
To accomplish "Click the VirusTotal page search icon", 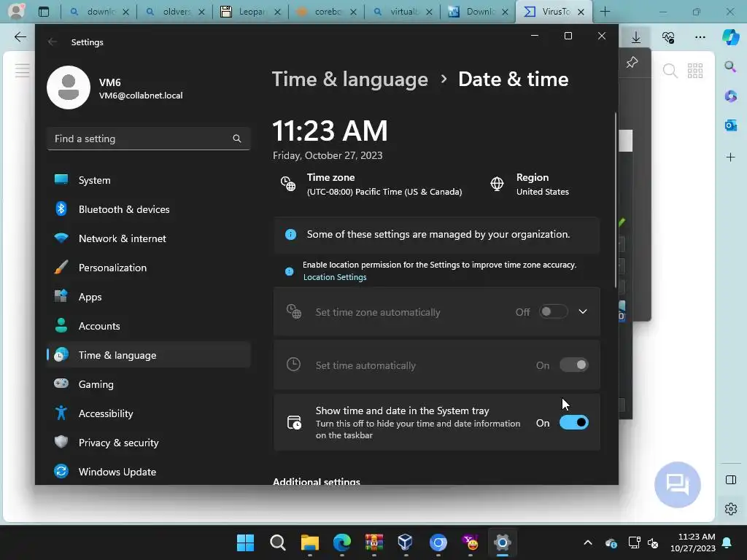I will (670, 71).
